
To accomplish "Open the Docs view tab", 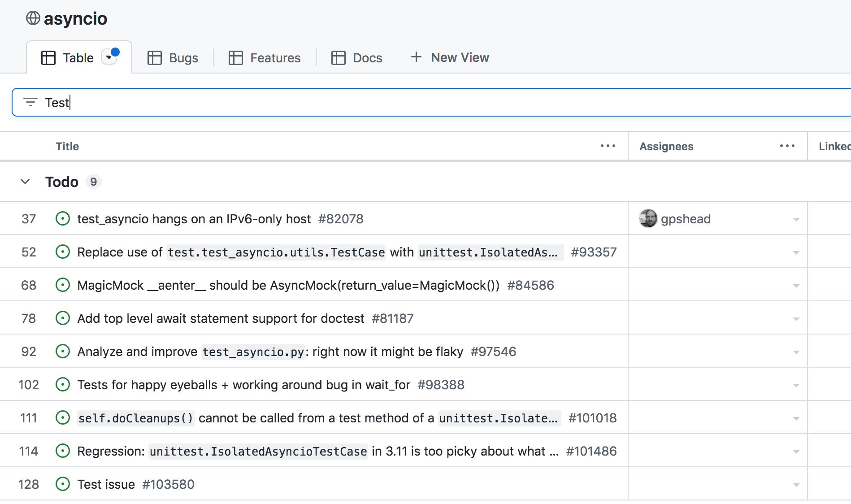I will [357, 58].
